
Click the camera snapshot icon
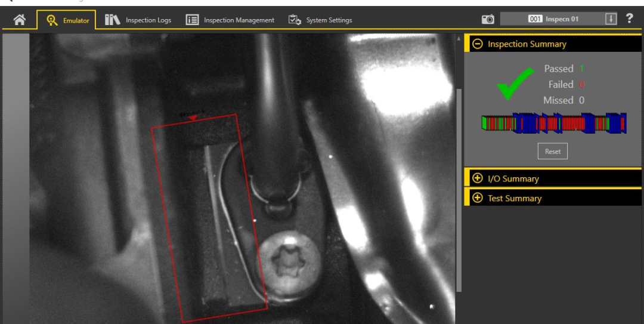coord(488,19)
